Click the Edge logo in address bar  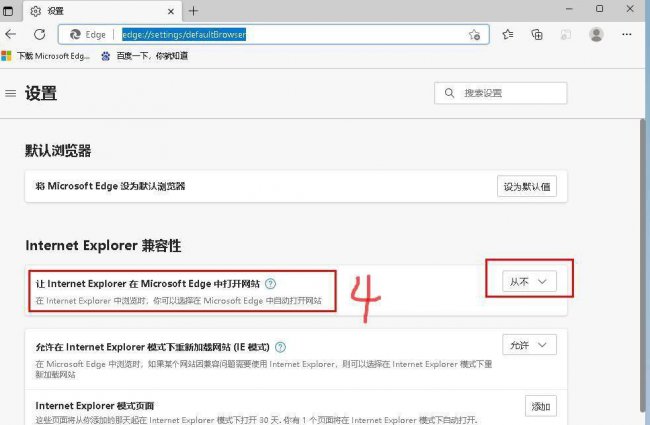(x=75, y=34)
